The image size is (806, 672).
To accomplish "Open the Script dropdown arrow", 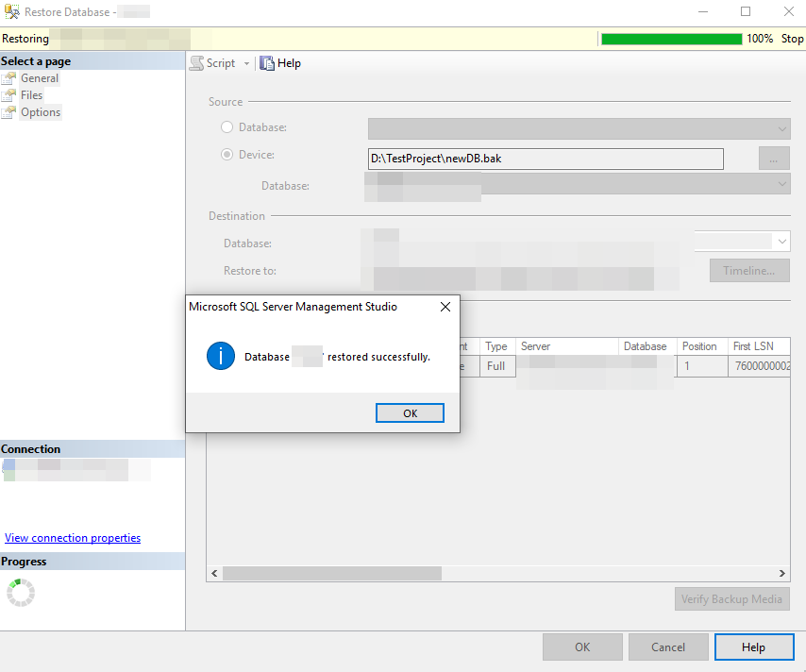I will click(246, 64).
